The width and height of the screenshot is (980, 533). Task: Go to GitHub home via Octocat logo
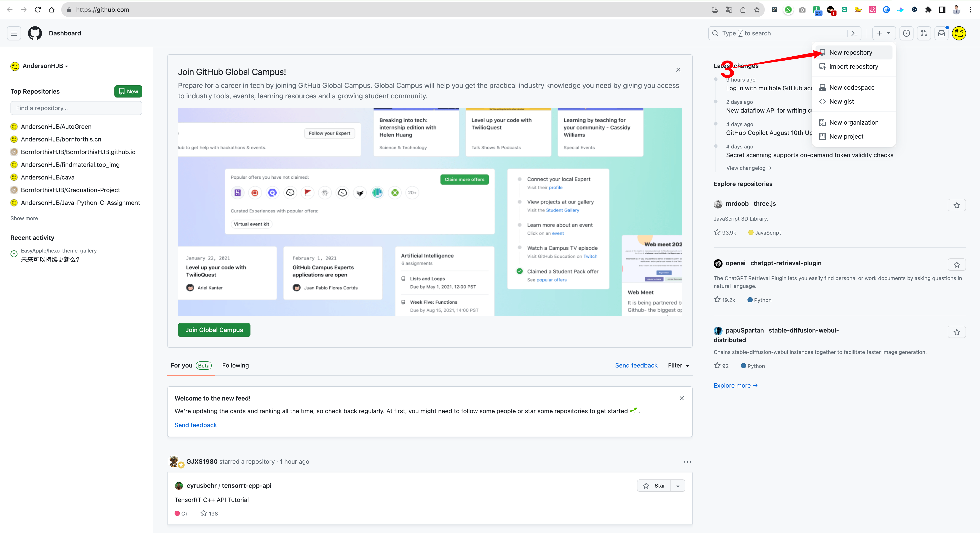(35, 33)
